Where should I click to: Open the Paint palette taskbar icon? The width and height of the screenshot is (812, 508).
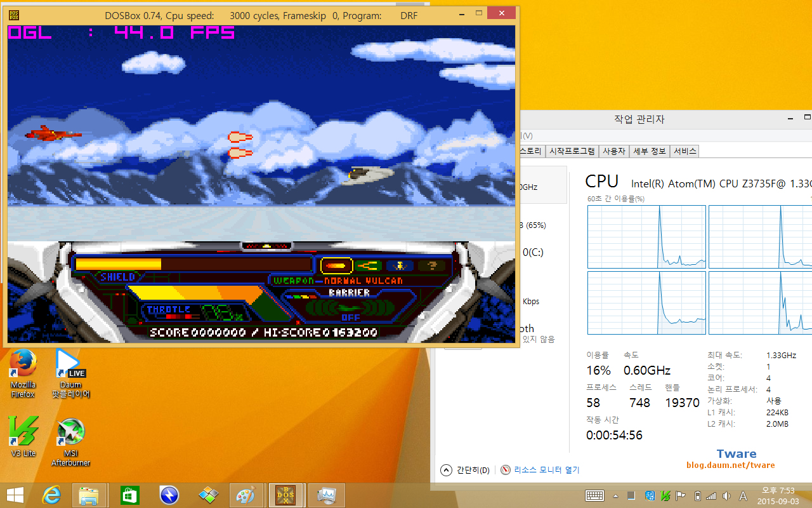tap(247, 495)
